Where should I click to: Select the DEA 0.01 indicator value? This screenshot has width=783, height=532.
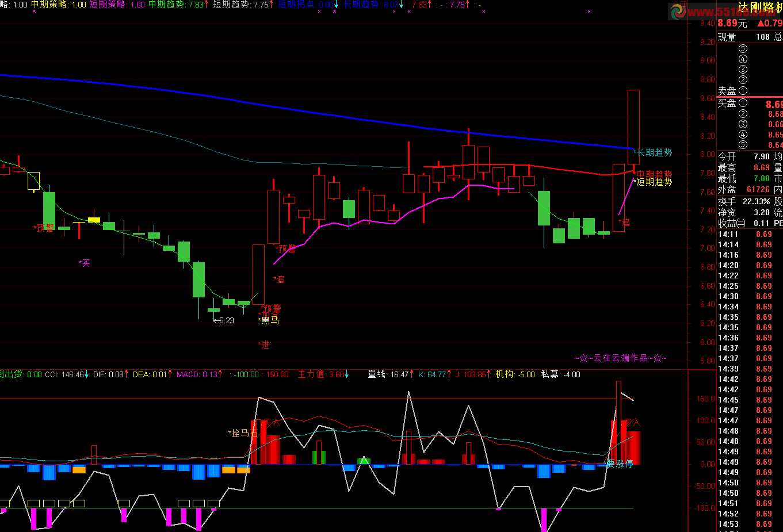[x=152, y=374]
